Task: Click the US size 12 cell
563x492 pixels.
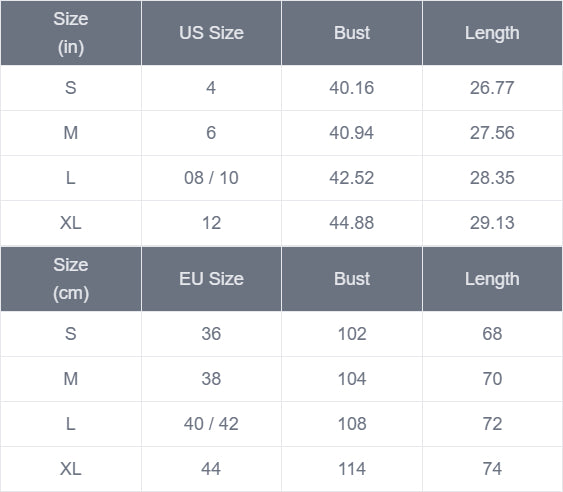Action: click(x=211, y=223)
